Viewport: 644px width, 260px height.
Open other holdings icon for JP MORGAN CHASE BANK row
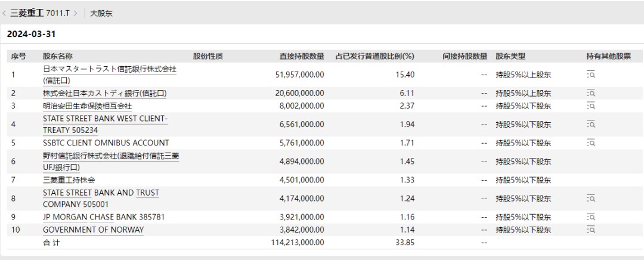590,217
